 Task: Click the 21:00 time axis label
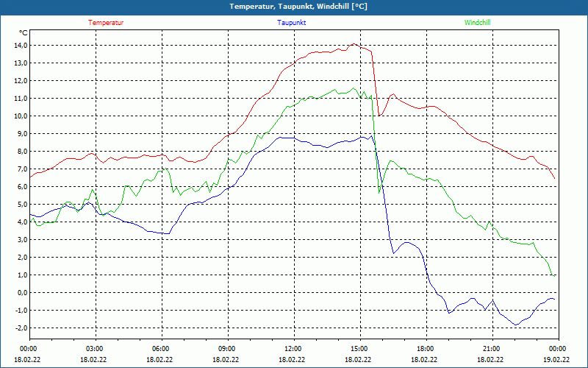point(492,349)
